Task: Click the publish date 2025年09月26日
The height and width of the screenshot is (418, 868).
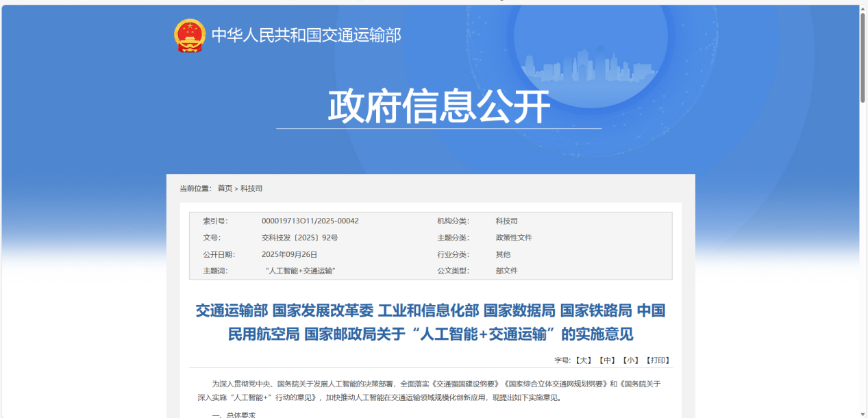Action: click(289, 254)
